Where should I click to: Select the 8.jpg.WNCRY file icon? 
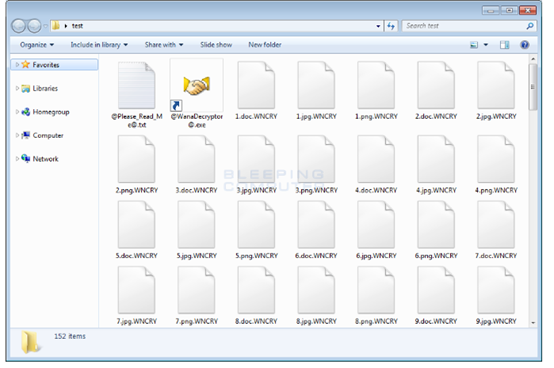pyautogui.click(x=316, y=290)
